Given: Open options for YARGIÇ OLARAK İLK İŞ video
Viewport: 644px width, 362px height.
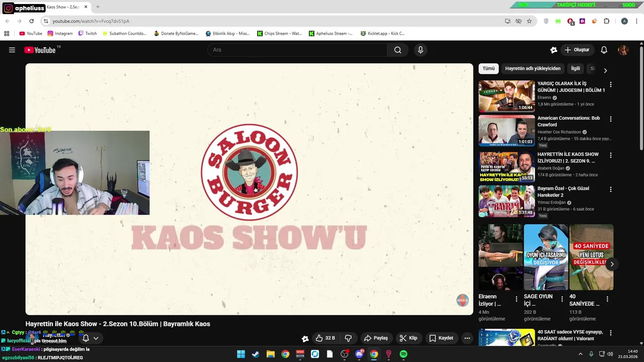Looking at the screenshot, I should (611, 84).
